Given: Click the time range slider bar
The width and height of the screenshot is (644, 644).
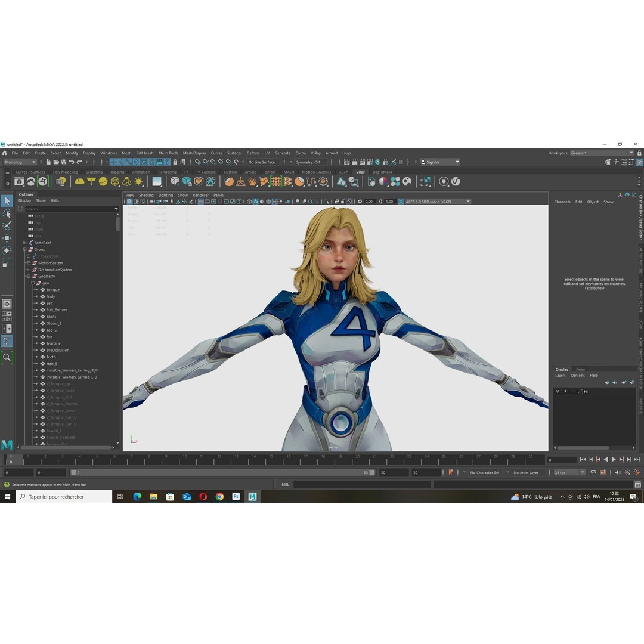Looking at the screenshot, I should 222,473.
